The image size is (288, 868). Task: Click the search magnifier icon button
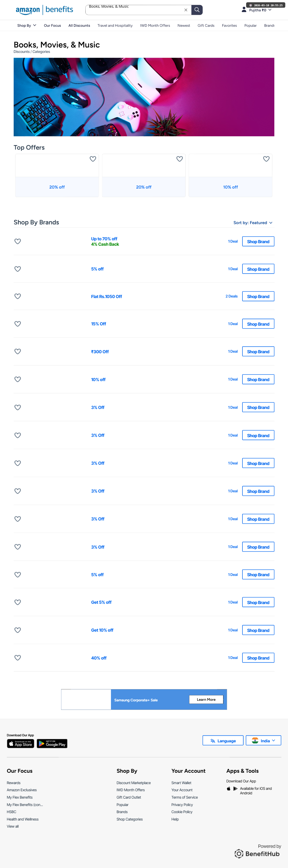coord(197,10)
